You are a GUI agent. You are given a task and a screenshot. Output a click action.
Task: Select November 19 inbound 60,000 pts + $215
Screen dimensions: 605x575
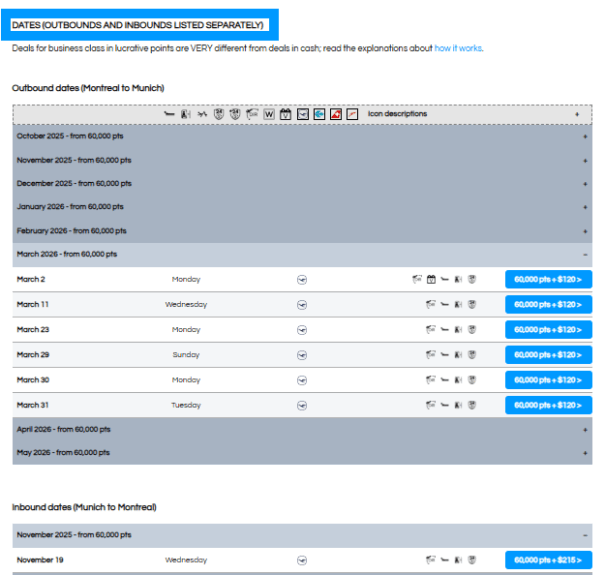click(548, 560)
